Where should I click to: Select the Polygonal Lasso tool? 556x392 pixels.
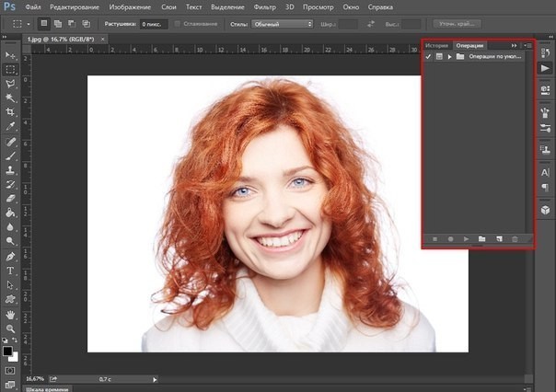(10, 84)
